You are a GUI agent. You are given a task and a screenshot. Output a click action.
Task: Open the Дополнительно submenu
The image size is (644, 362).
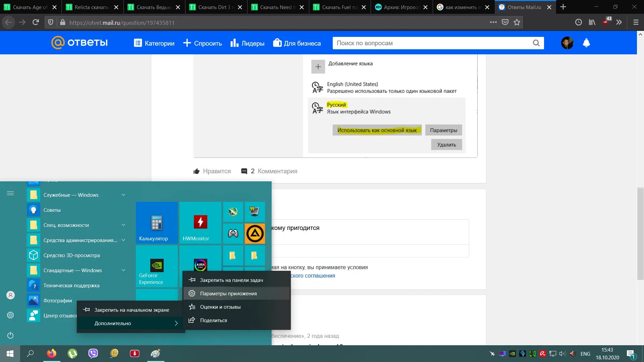click(x=131, y=323)
